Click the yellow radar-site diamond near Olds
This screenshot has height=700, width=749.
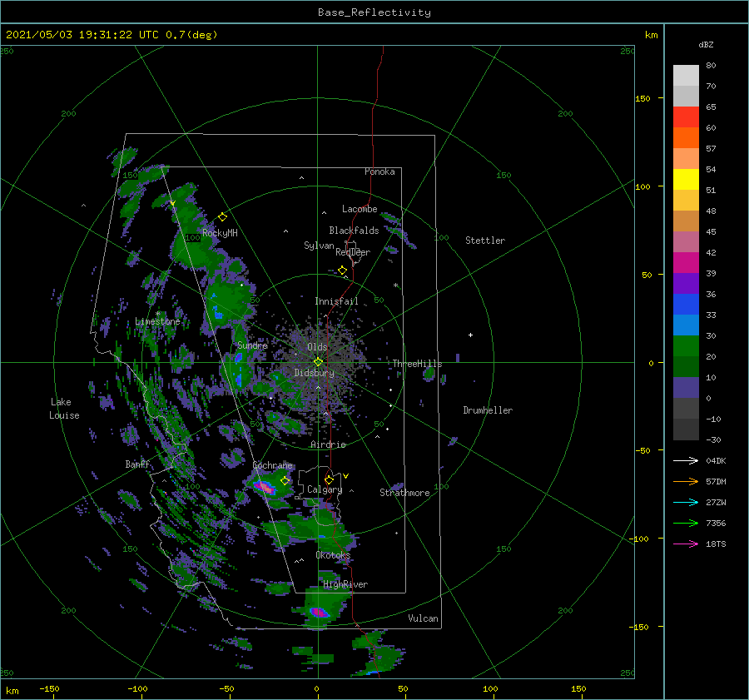318,362
